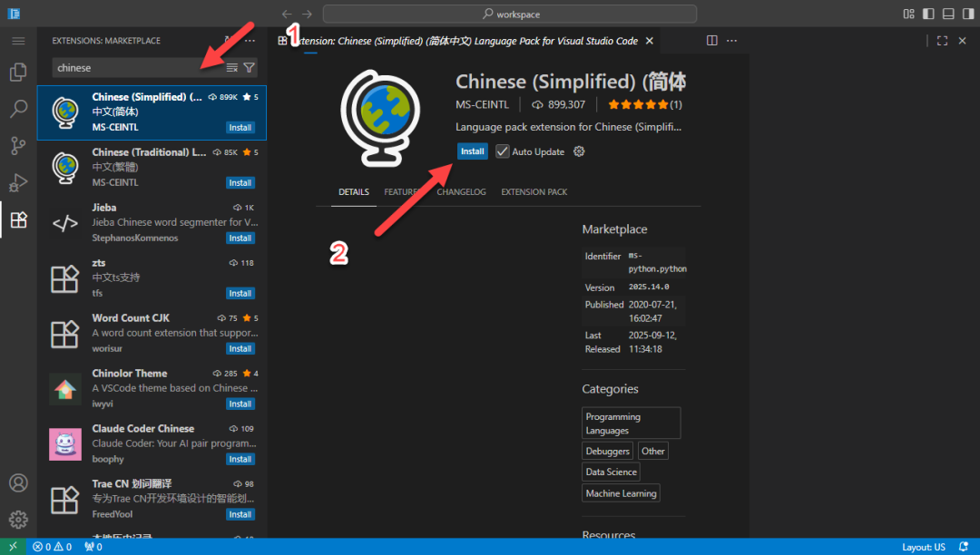Viewport: 980px width, 555px height.
Task: Select the Chinese (Traditional) list entry
Action: point(152,168)
